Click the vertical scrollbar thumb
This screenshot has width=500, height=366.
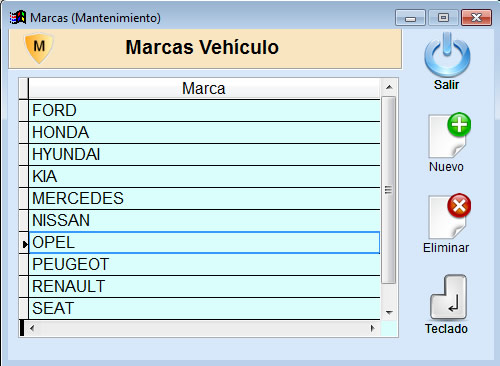tap(389, 190)
